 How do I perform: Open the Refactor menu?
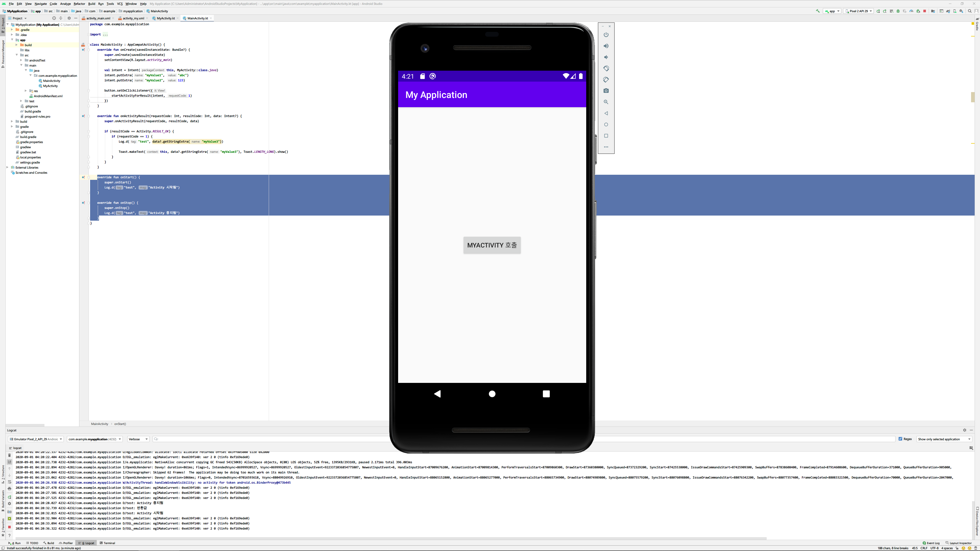(79, 4)
